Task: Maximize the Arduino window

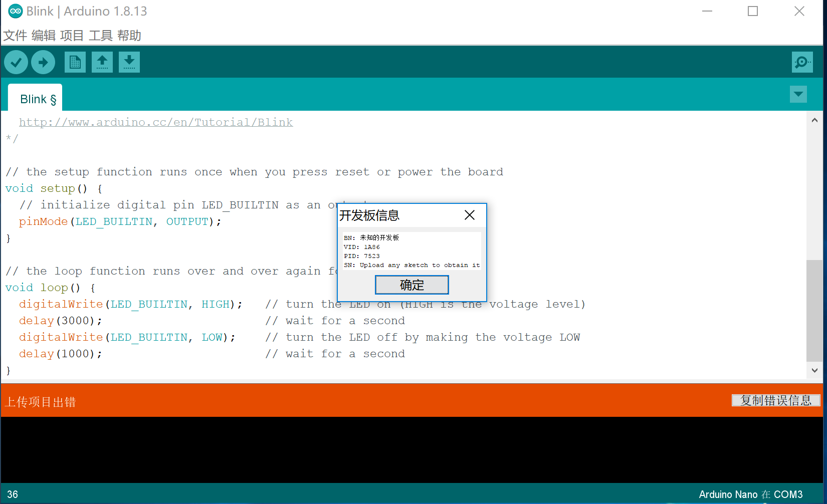Action: pyautogui.click(x=753, y=11)
